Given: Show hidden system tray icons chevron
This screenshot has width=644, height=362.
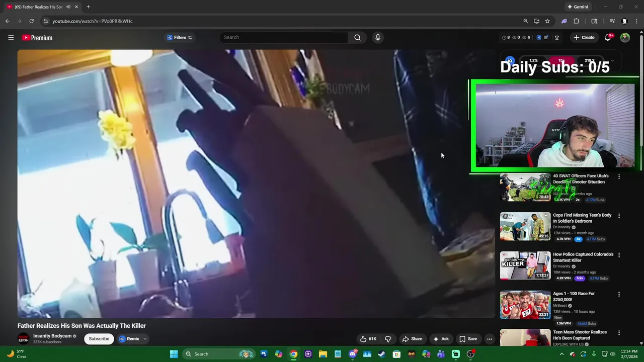Looking at the screenshot, I should pos(562,354).
